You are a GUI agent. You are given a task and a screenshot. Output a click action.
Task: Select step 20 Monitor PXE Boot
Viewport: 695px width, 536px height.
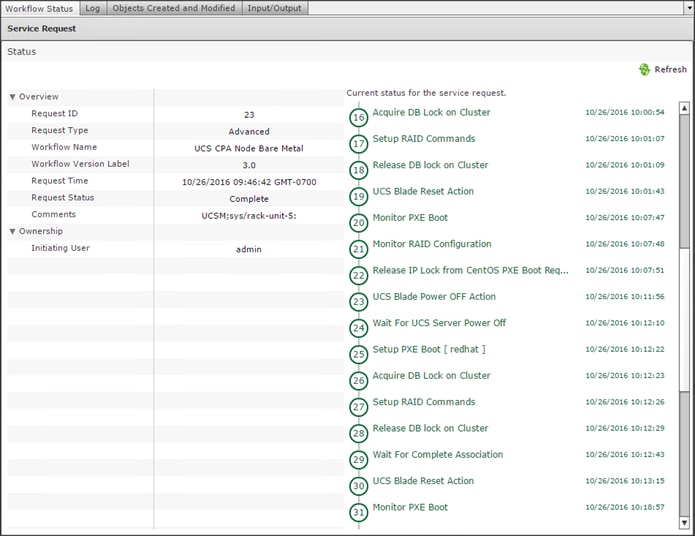pos(410,218)
